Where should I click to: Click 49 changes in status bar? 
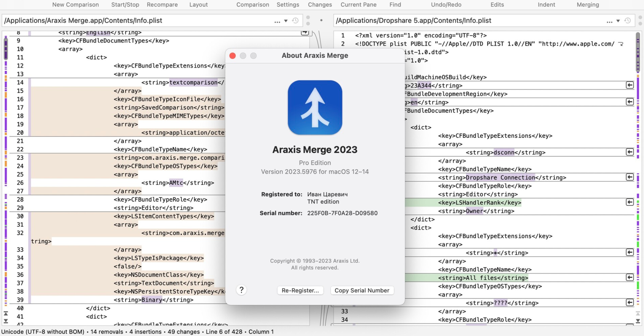(184, 332)
